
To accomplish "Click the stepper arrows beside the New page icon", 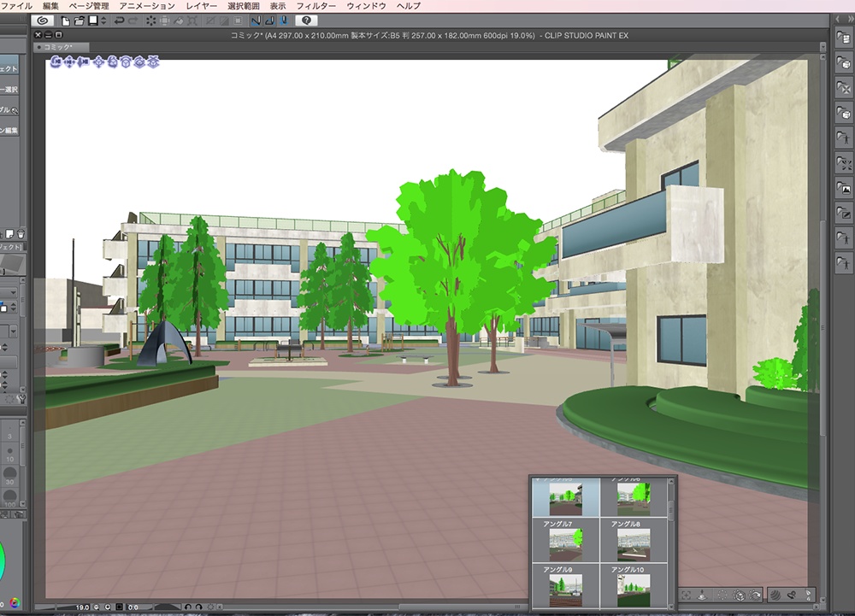I will (103, 19).
